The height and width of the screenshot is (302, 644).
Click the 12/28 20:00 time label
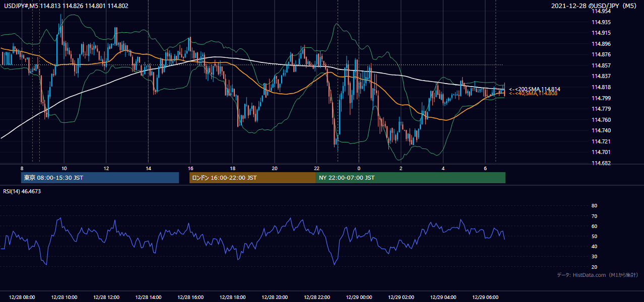tap(275, 297)
